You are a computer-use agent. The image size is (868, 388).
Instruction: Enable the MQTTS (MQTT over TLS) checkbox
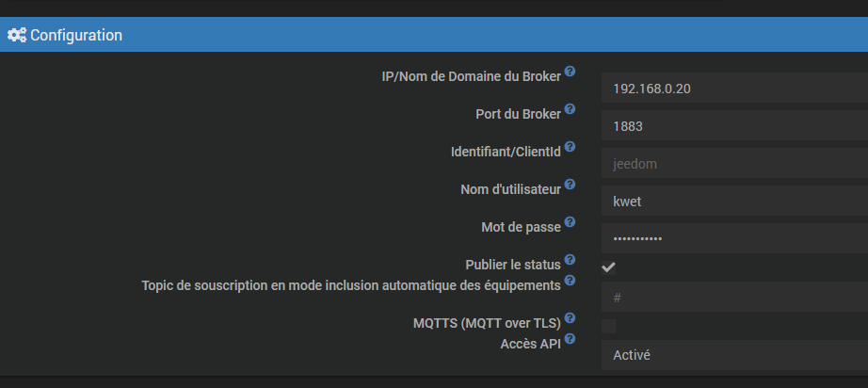[609, 326]
